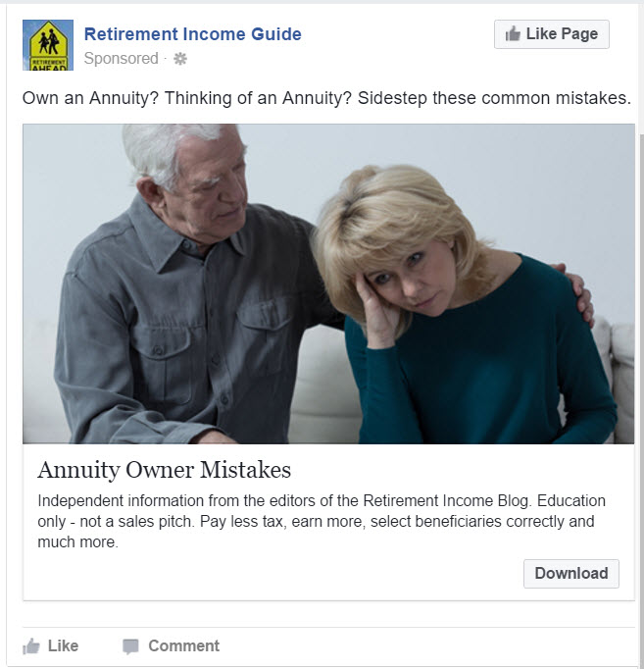Click the Sponsored label
This screenshot has width=644, height=669.
[121, 59]
